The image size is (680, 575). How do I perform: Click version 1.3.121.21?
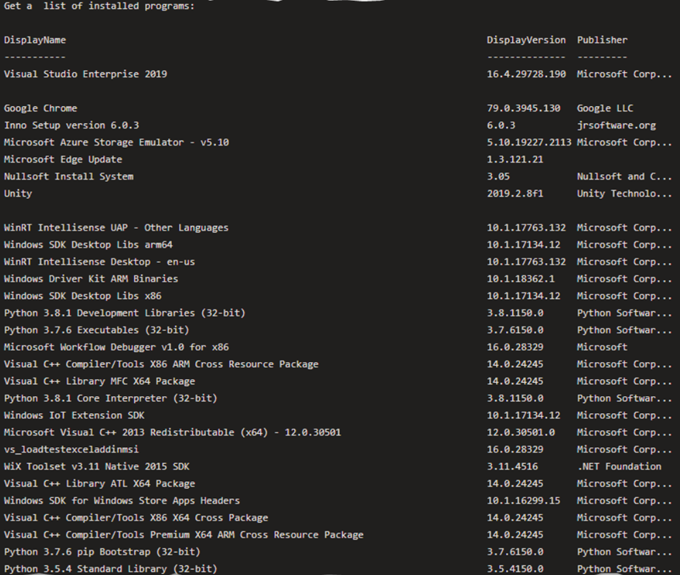[515, 160]
